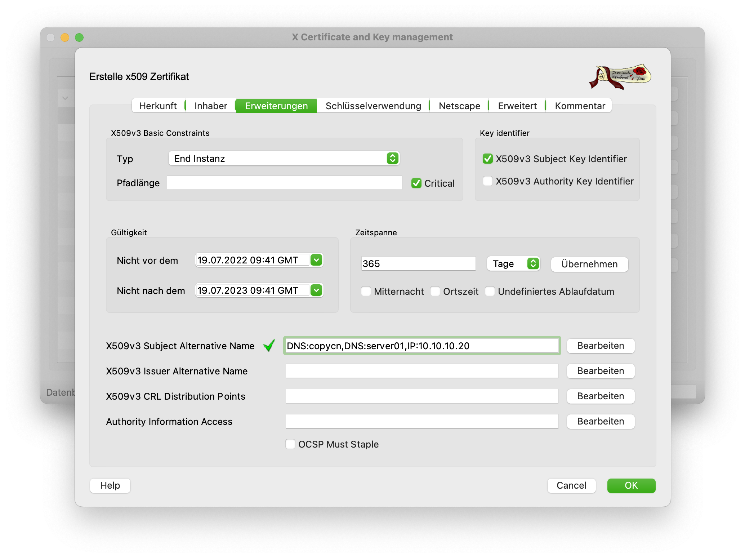Check Undefiniertes Ablaufdatum

coord(490,291)
